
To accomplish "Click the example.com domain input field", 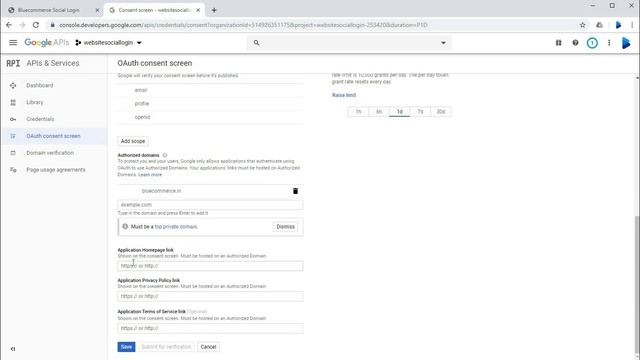I will click(210, 204).
